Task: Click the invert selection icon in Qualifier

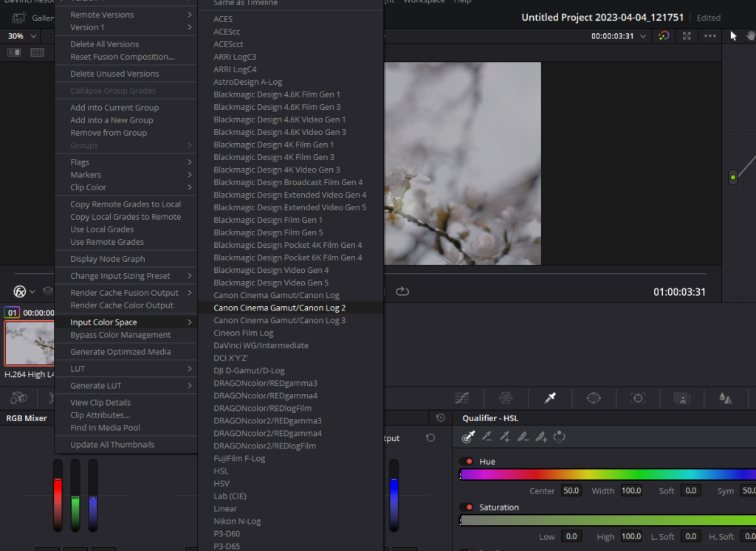Action: click(x=560, y=437)
